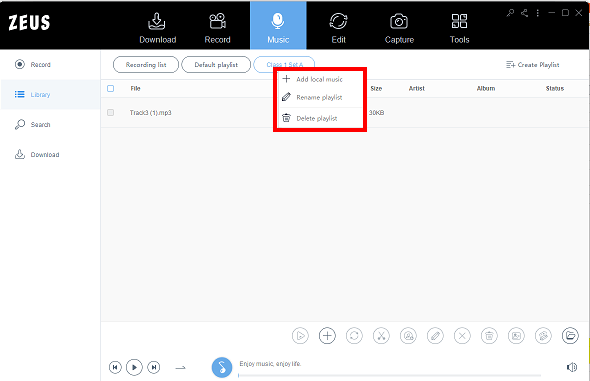Click the Album column header

(486, 88)
